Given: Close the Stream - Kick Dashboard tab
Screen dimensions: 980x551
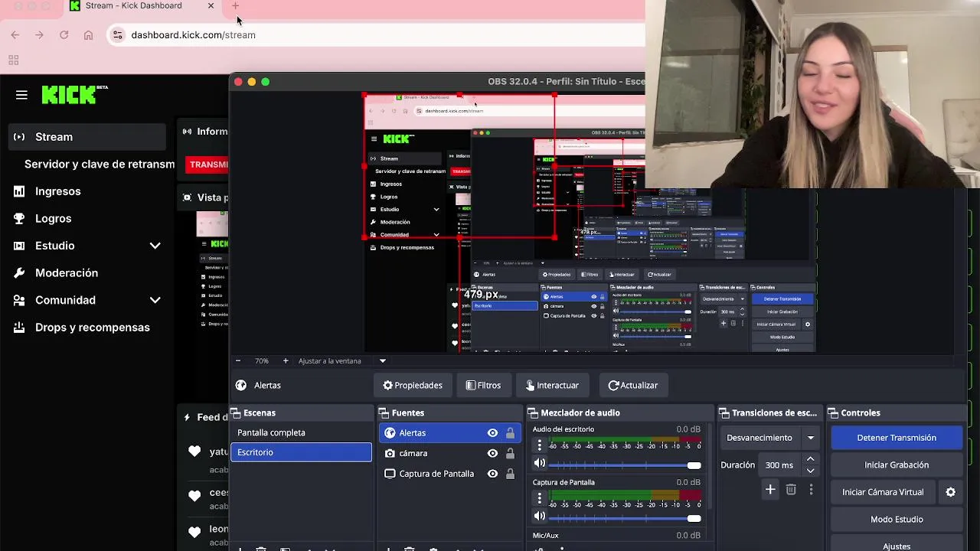Looking at the screenshot, I should [x=211, y=5].
